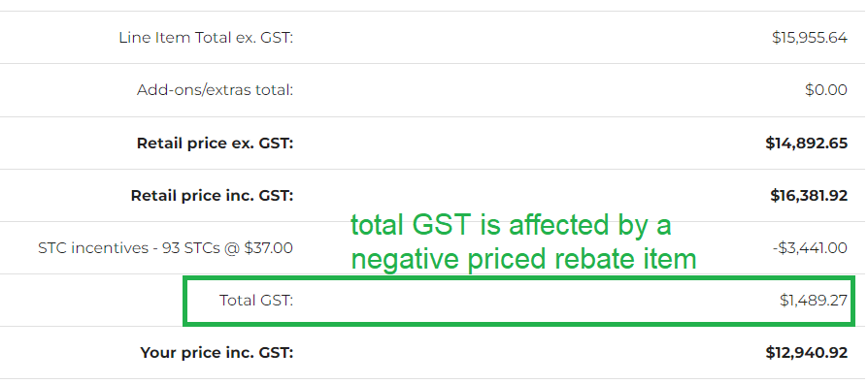Viewport: 868px width, 384px height.
Task: Select the $12,940.92 final price value
Action: click(x=807, y=353)
